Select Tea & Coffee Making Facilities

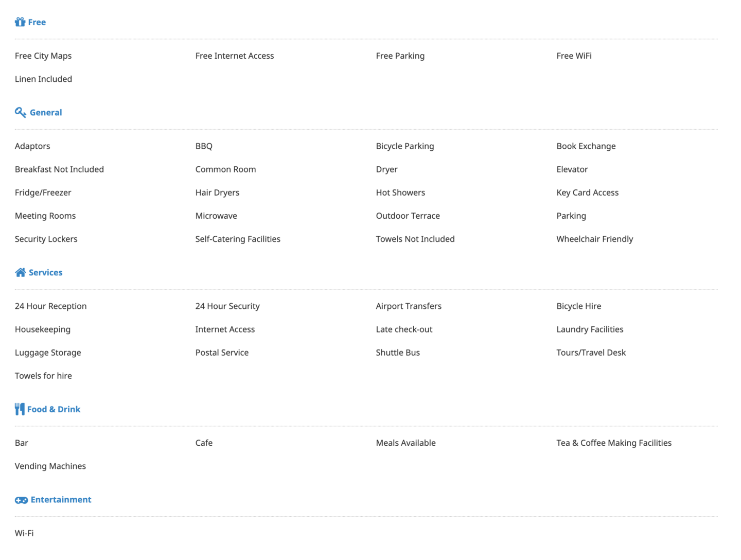614,443
